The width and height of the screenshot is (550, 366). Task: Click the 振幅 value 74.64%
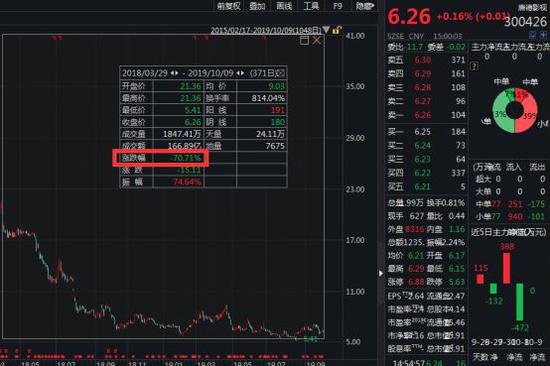(187, 182)
